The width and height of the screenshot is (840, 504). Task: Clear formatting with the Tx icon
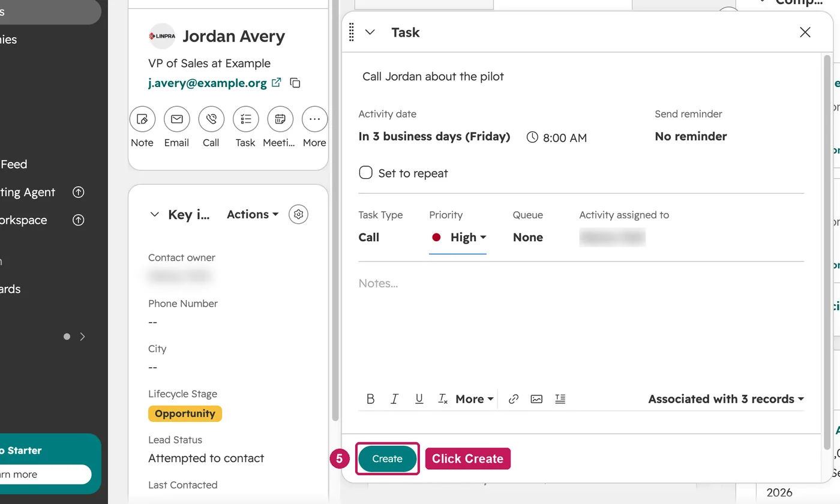pyautogui.click(x=443, y=399)
